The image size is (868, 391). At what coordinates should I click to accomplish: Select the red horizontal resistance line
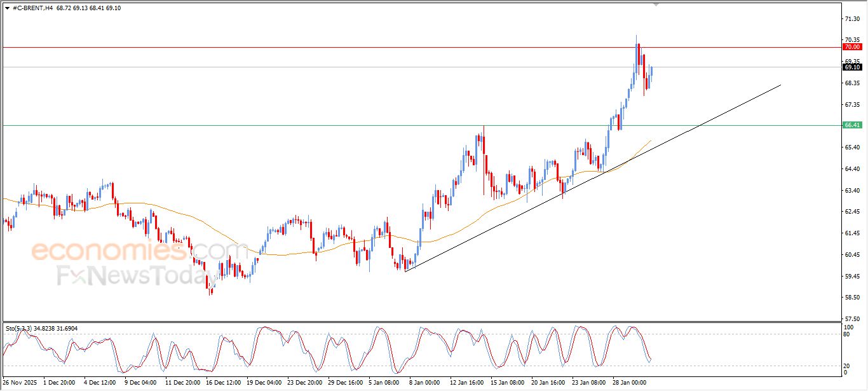318,47
